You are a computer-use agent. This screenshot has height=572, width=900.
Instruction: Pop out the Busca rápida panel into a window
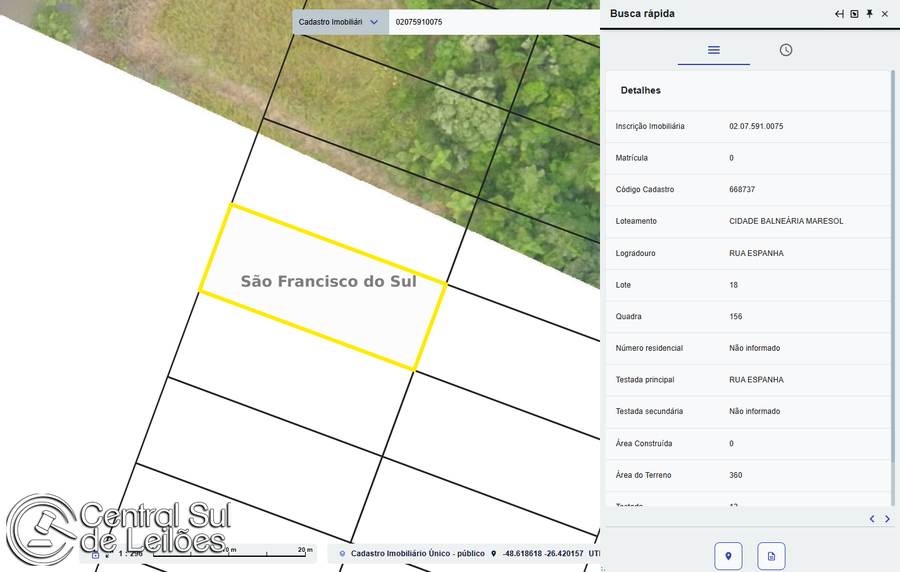(855, 14)
